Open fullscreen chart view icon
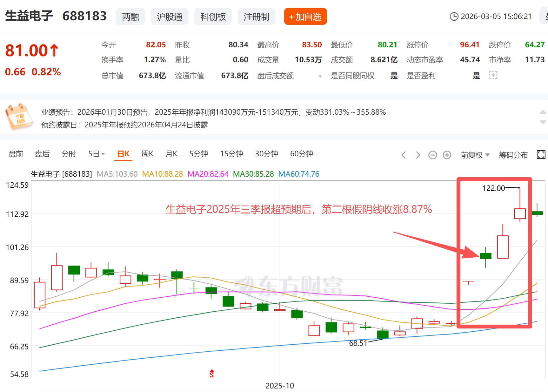 [541, 155]
